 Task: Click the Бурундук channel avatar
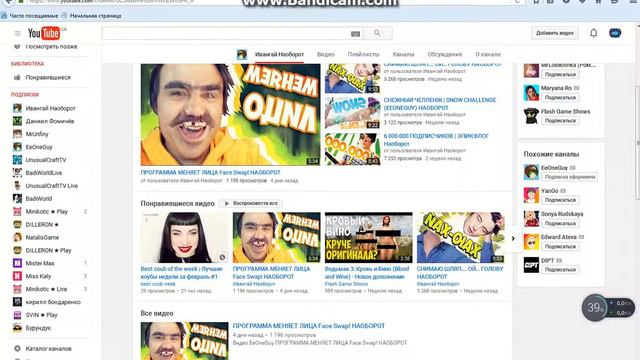coord(17,328)
